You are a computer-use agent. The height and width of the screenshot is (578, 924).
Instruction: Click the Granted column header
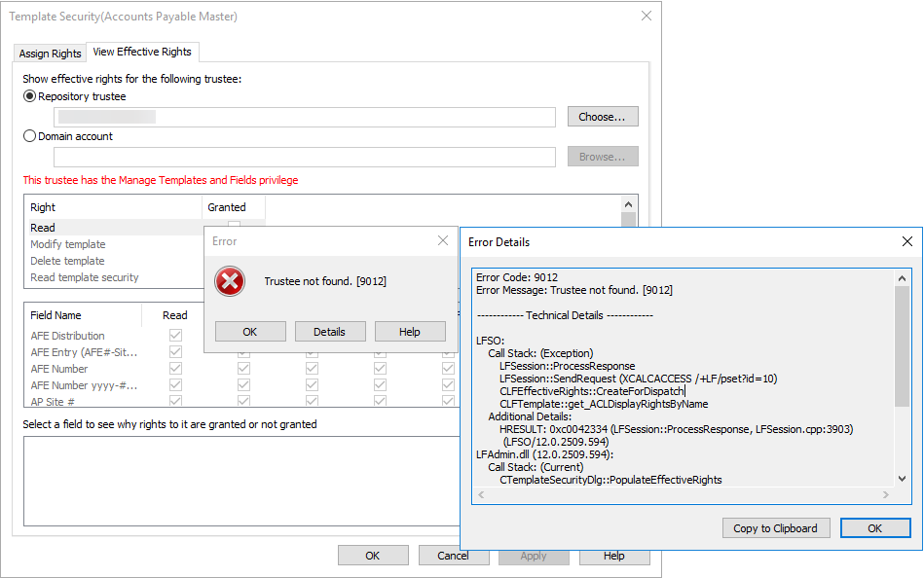234,207
